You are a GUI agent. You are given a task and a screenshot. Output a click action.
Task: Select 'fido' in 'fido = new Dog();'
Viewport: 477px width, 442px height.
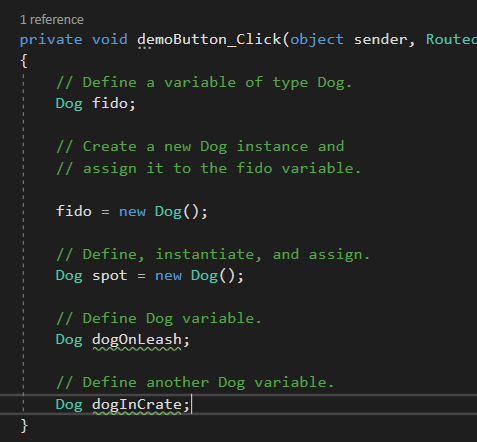click(x=74, y=211)
